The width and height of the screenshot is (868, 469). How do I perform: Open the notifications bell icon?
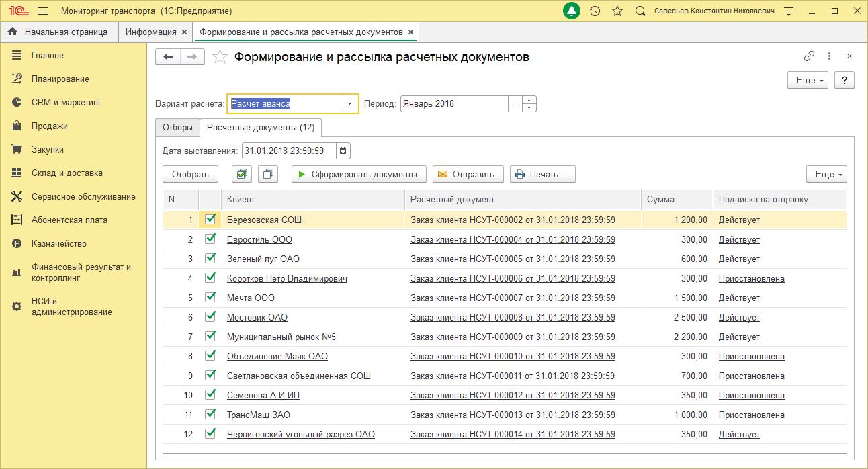(572, 11)
